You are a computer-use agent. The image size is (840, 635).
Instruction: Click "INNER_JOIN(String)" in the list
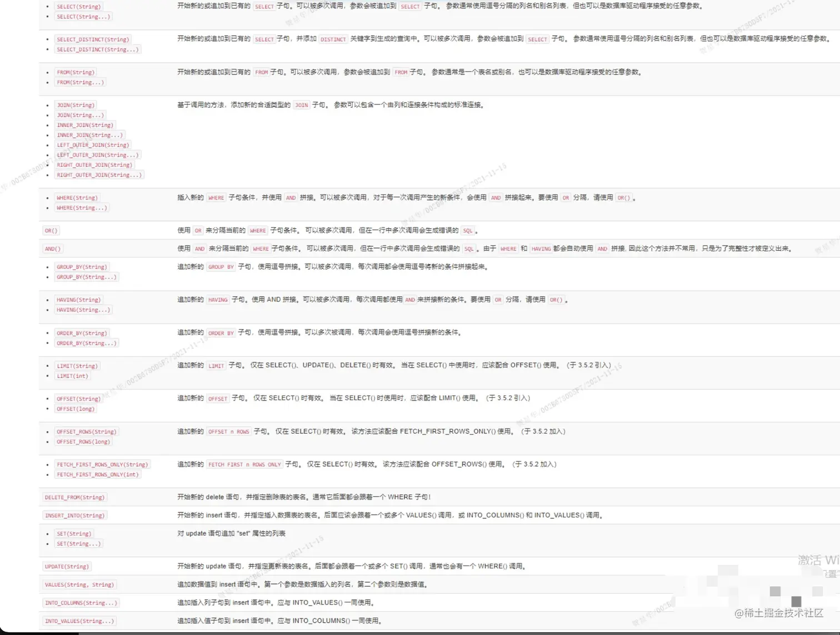(85, 125)
